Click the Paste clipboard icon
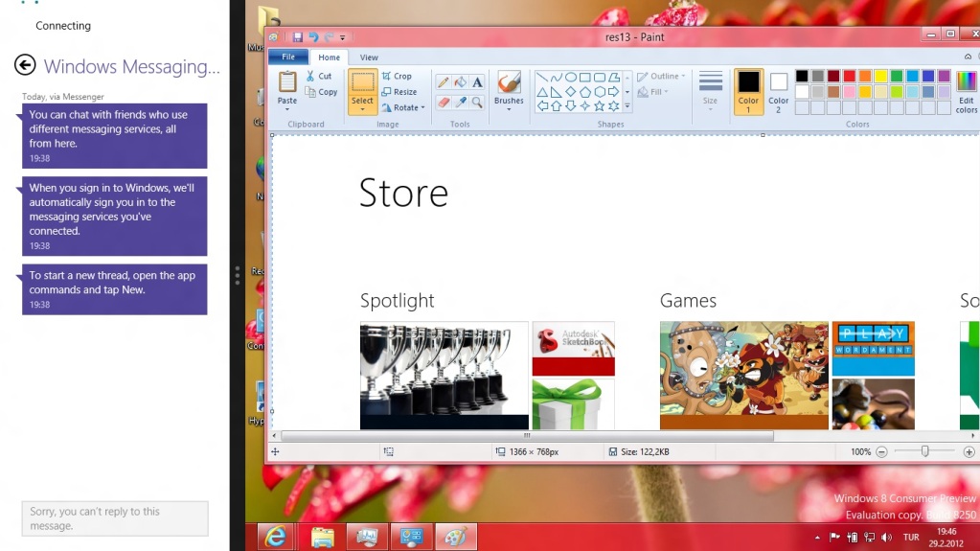The height and width of the screenshot is (551, 980). (x=287, y=82)
